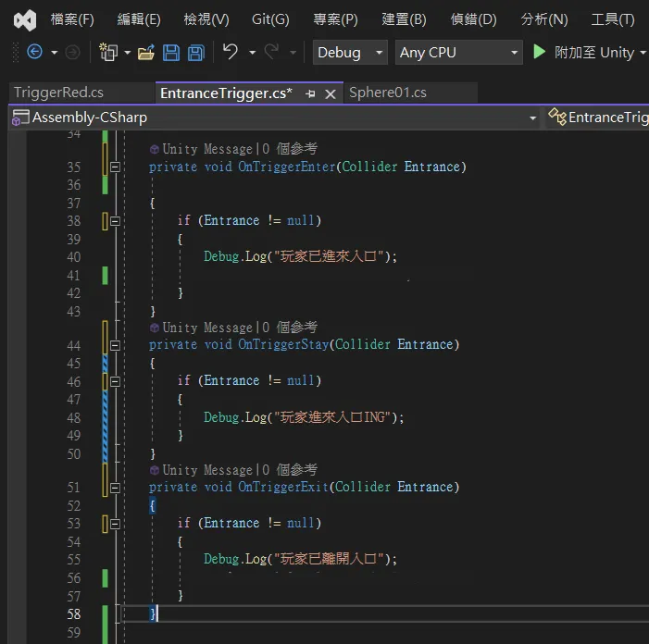Open the Debug configuration dropdown
Screen dimensions: 649x644
(x=350, y=53)
